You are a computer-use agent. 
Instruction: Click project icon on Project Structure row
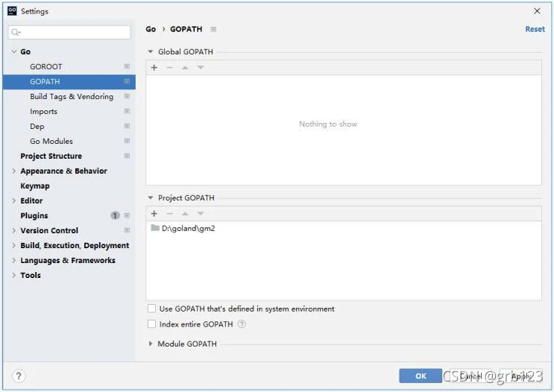(127, 156)
